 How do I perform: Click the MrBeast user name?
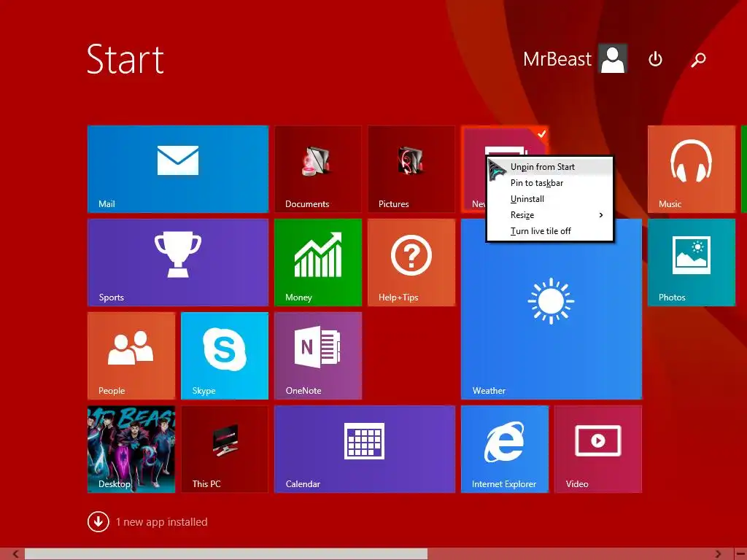[x=557, y=59]
